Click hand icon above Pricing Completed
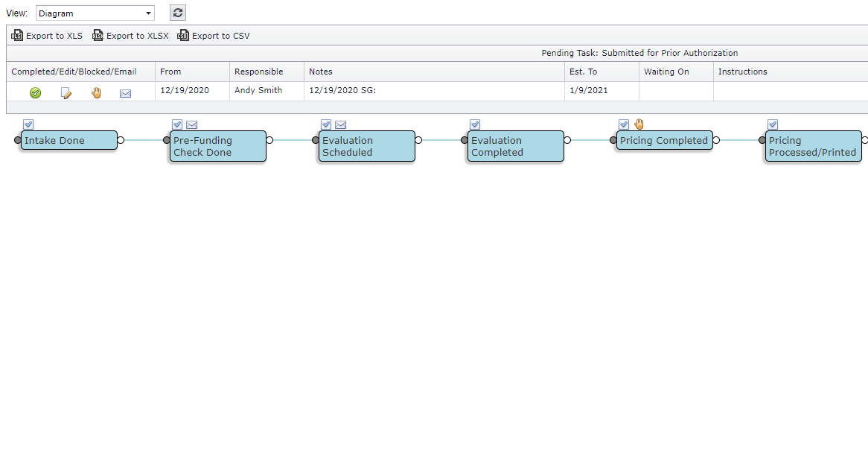This screenshot has width=868, height=459. click(x=639, y=124)
